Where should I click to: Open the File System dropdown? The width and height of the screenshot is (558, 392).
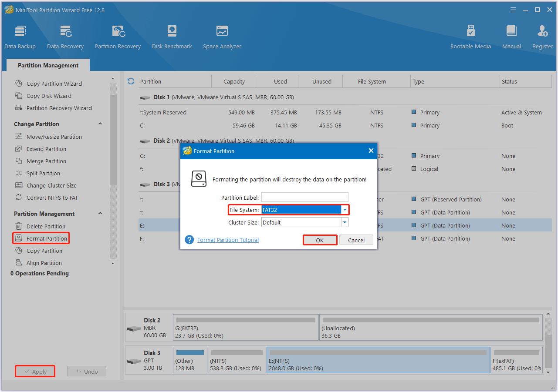click(345, 210)
